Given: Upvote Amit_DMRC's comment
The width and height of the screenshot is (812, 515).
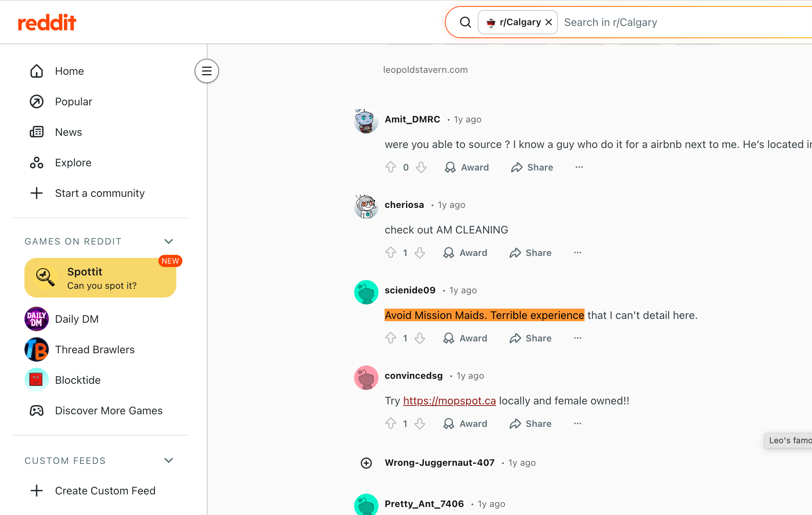Looking at the screenshot, I should [x=390, y=167].
